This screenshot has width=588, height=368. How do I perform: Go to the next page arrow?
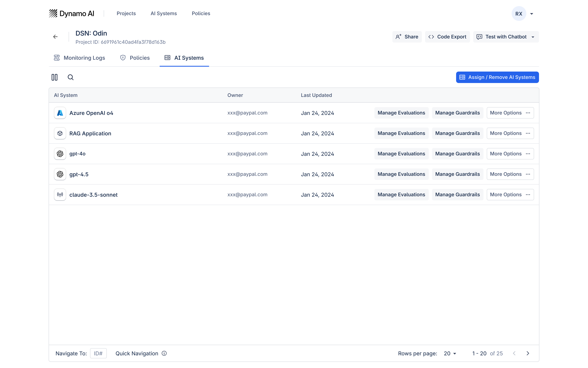click(x=528, y=353)
